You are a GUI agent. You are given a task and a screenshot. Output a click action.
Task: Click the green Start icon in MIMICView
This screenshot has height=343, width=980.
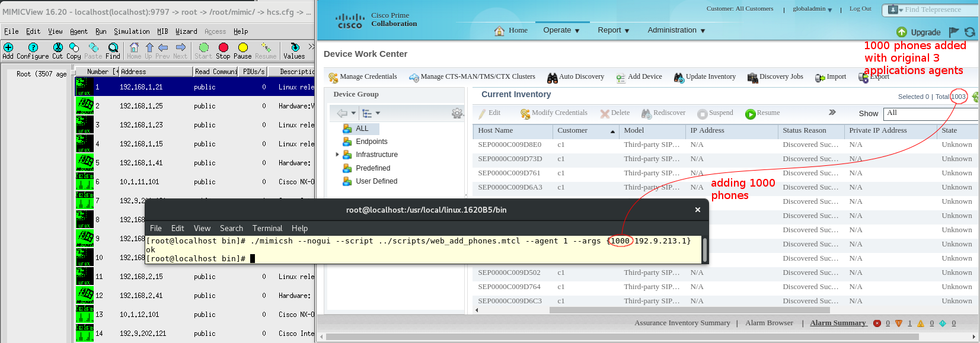[204, 47]
